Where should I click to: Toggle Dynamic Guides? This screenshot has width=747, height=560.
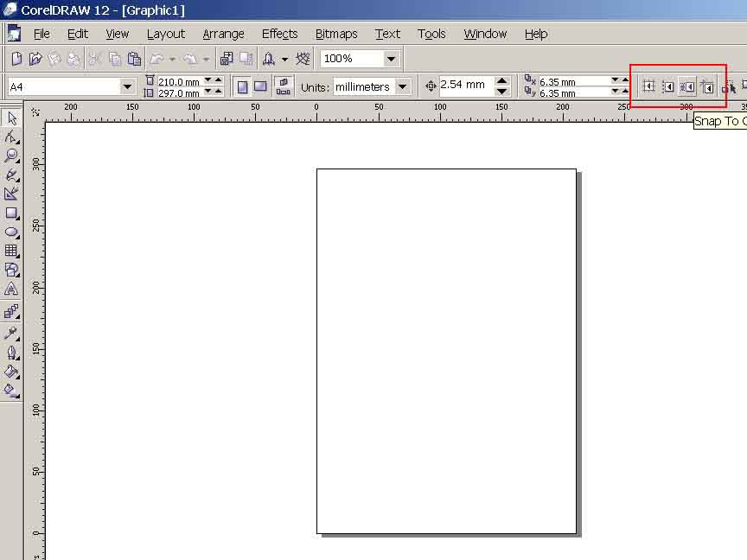pyautogui.click(x=707, y=86)
